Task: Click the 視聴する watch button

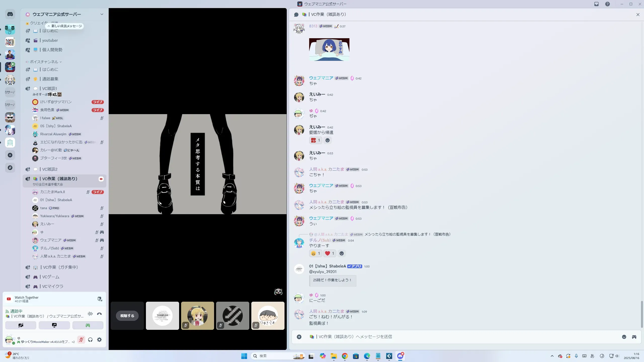Action: click(127, 316)
